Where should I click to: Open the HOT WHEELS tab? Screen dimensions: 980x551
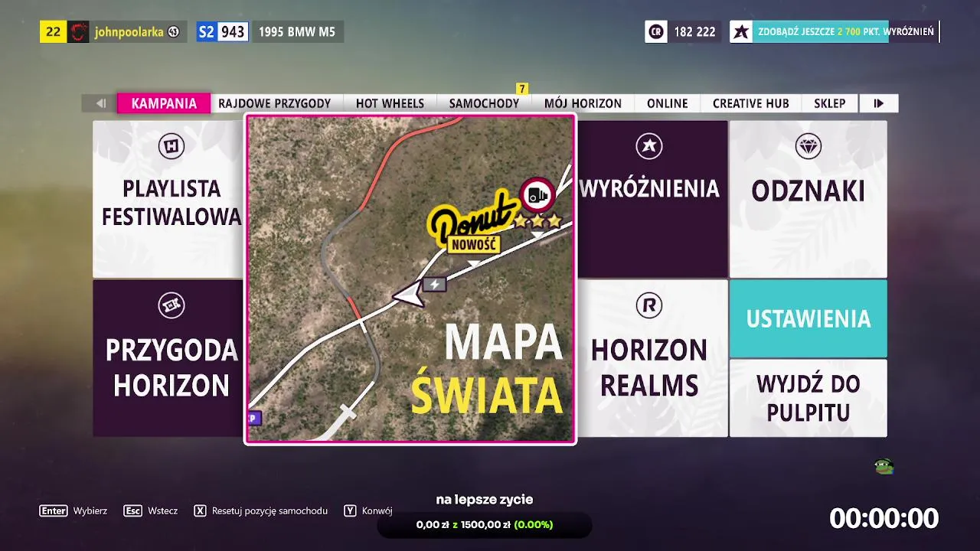(390, 103)
